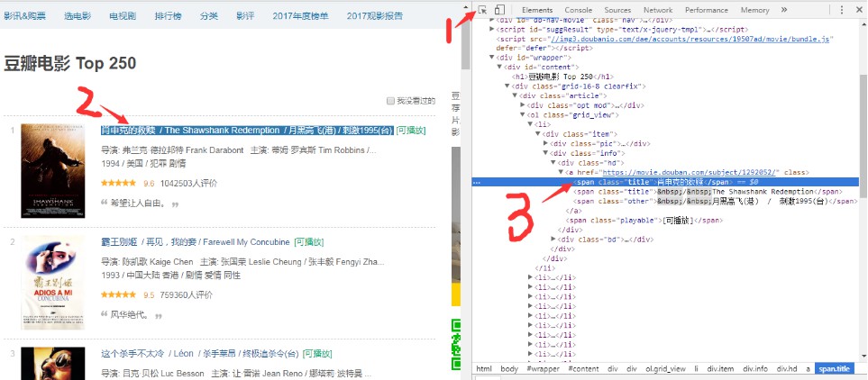
Task: Open the 影评 nav link
Action: pyautogui.click(x=245, y=16)
